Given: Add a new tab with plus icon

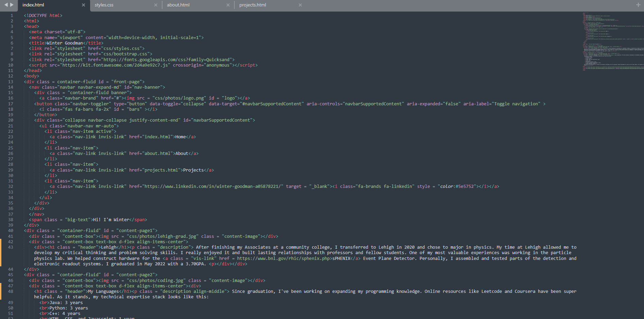Looking at the screenshot, I should 638,5.
